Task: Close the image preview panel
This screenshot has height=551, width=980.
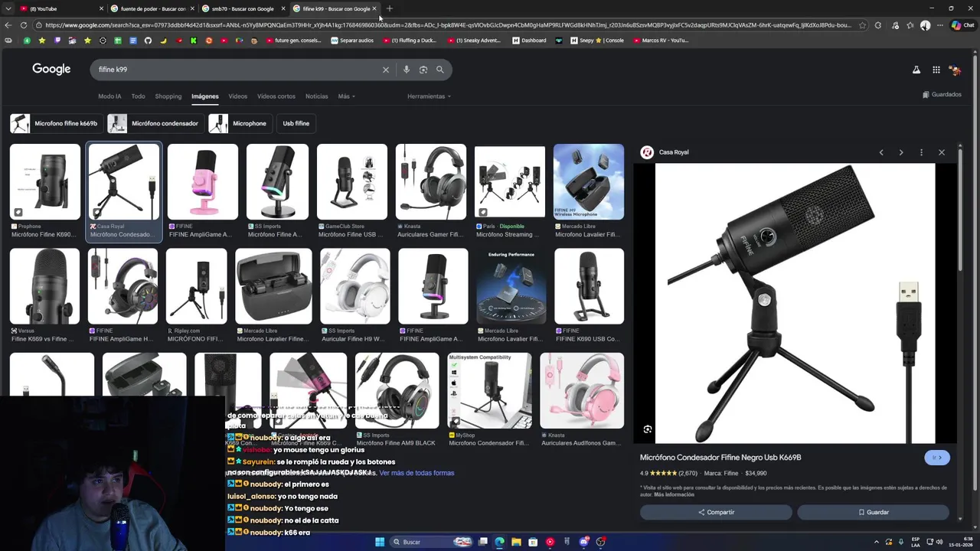Action: tap(942, 152)
